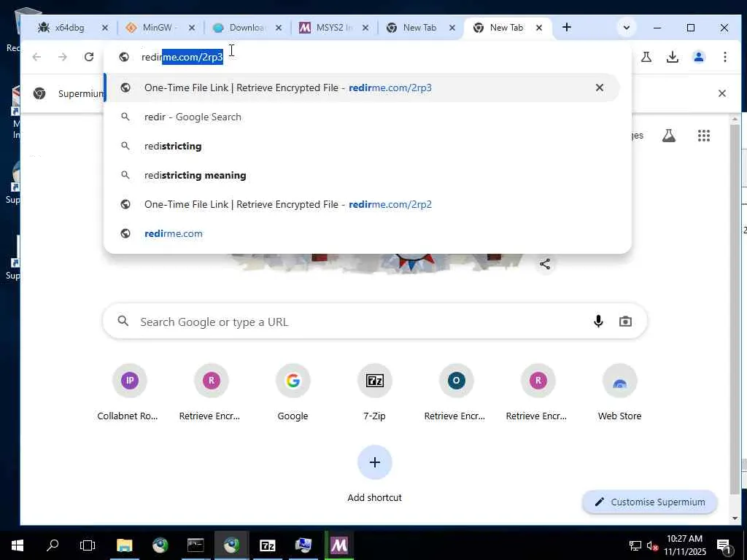
Task: Open the Command Prompt taskbar icon
Action: [x=196, y=545]
